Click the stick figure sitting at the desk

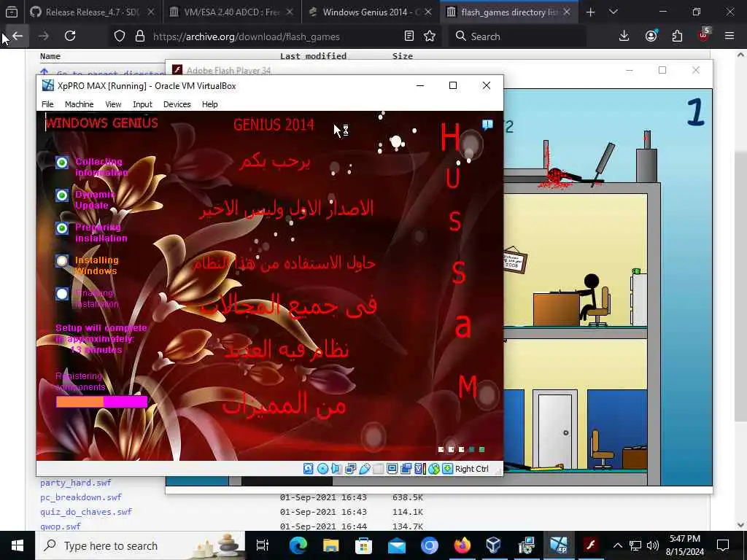(589, 296)
